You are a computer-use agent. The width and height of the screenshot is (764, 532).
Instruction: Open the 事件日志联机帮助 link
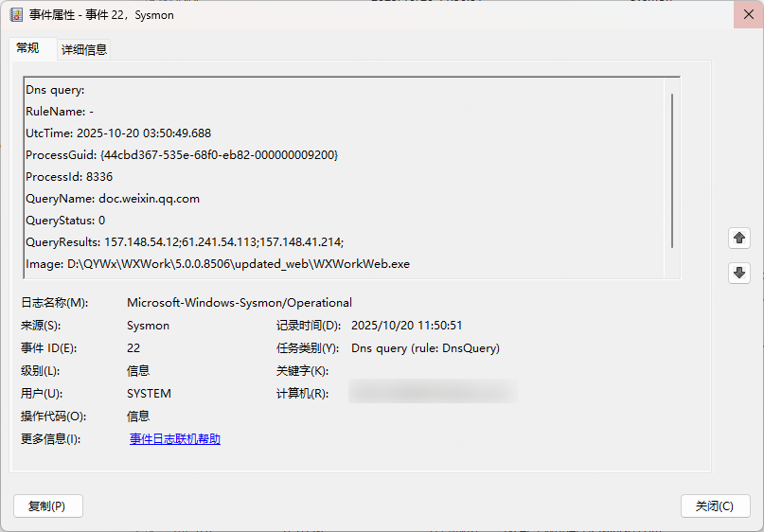175,439
